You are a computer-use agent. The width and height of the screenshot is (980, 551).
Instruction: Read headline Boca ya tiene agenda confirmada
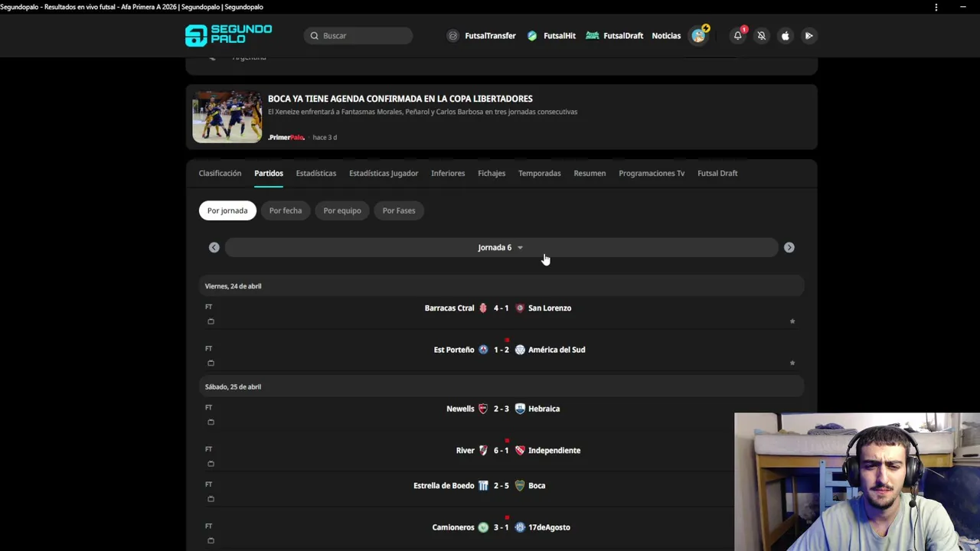coord(400,99)
